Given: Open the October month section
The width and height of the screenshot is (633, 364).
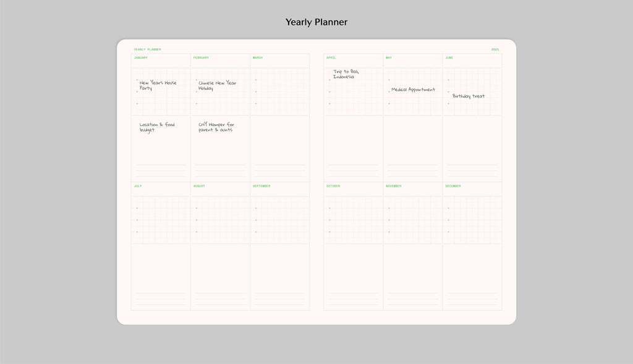Looking at the screenshot, I should tap(333, 186).
